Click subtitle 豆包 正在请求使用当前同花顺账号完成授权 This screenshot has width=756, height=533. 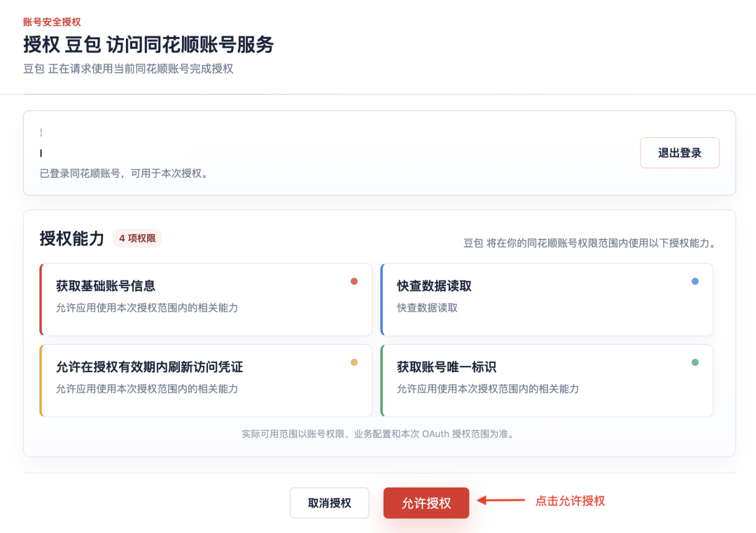[x=128, y=69]
